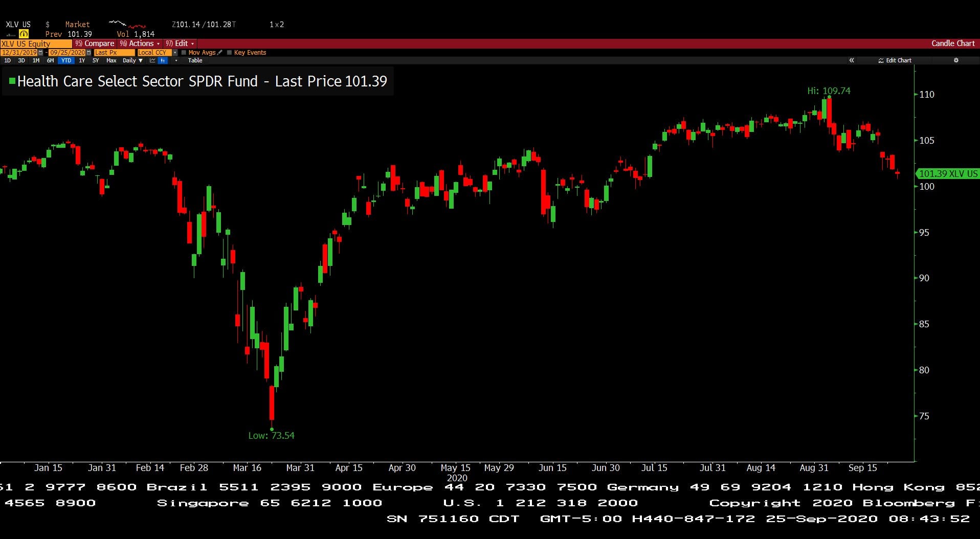Open the Edit dropdown menu
This screenshot has height=539, width=980.
180,43
